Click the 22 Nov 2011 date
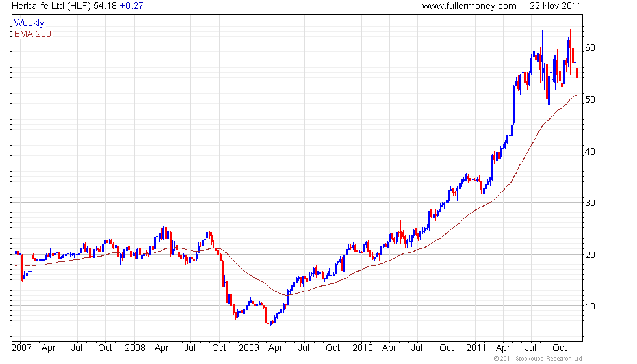This screenshot has height=364, width=637. [556, 6]
